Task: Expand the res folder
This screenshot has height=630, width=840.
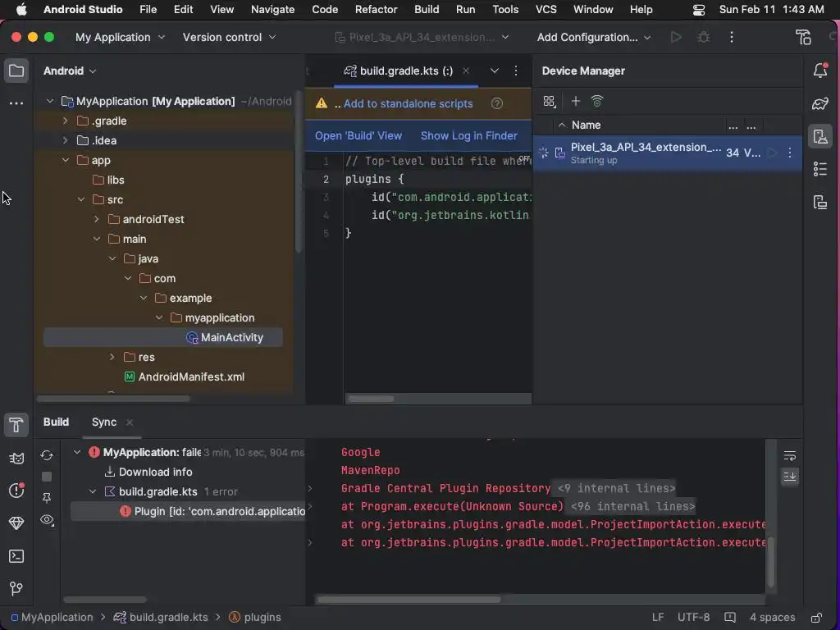Action: click(112, 357)
